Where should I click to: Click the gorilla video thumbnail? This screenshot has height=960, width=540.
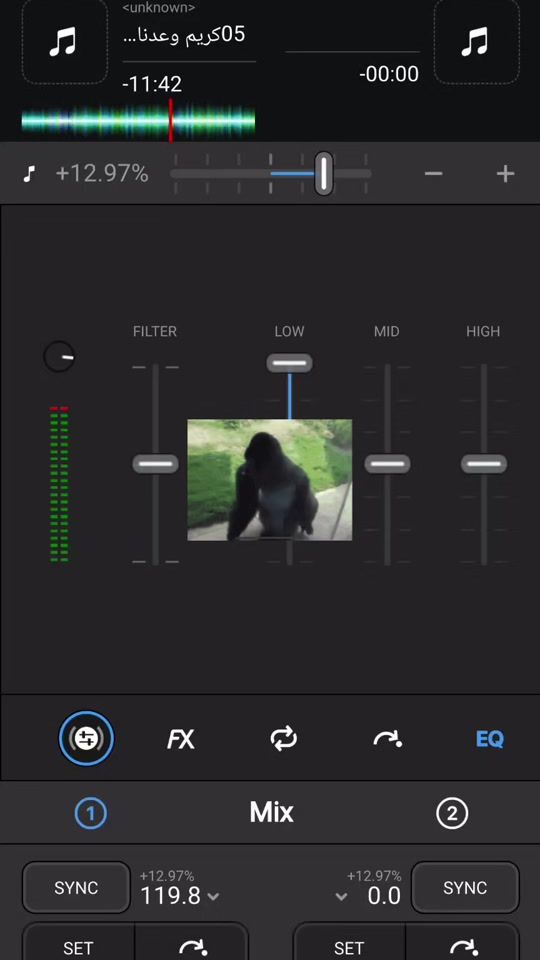pyautogui.click(x=269, y=480)
